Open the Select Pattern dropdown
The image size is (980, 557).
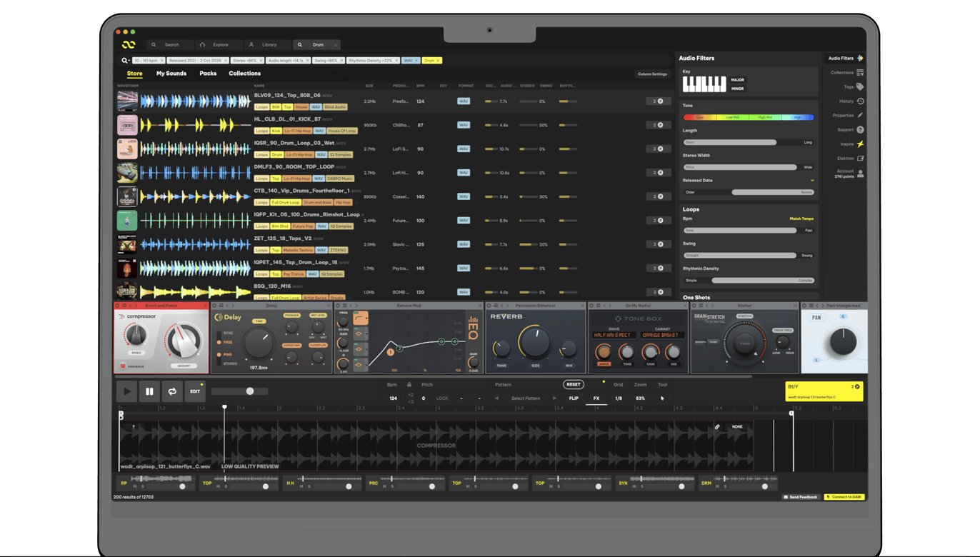click(x=526, y=398)
